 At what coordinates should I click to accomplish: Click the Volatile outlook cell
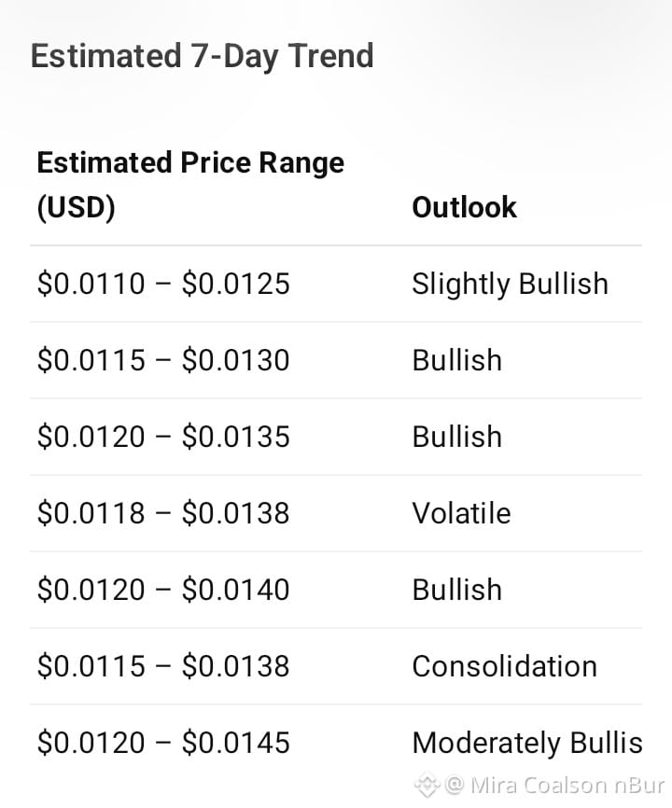tap(462, 513)
